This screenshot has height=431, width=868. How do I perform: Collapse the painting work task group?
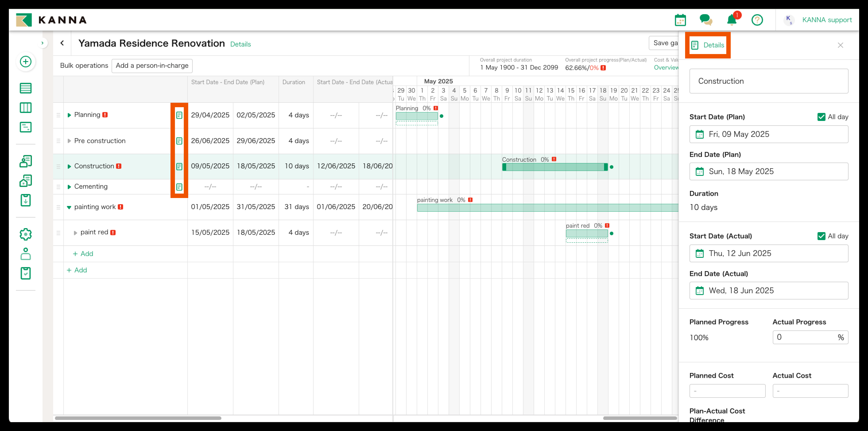[x=69, y=207]
